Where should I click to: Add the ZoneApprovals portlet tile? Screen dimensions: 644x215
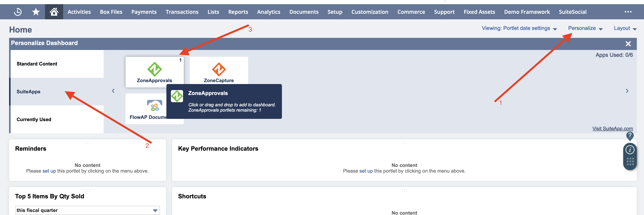click(154, 72)
